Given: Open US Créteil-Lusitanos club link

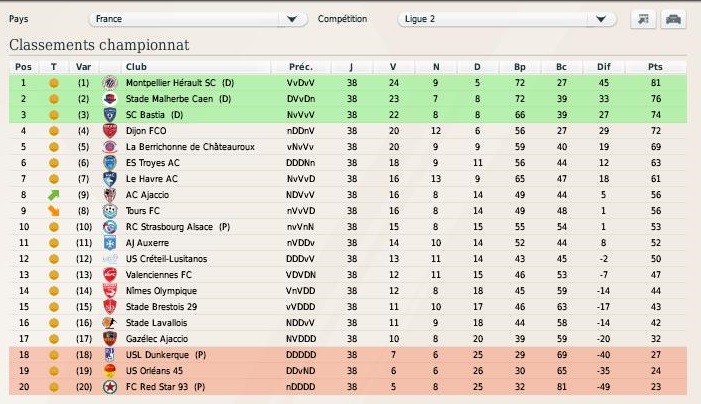Looking at the screenshot, I should [166, 259].
